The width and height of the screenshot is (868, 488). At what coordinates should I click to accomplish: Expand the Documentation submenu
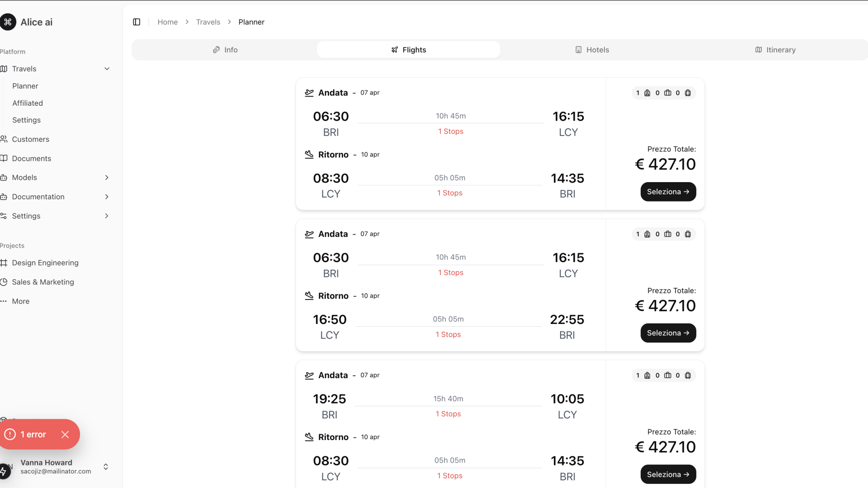pos(107,197)
